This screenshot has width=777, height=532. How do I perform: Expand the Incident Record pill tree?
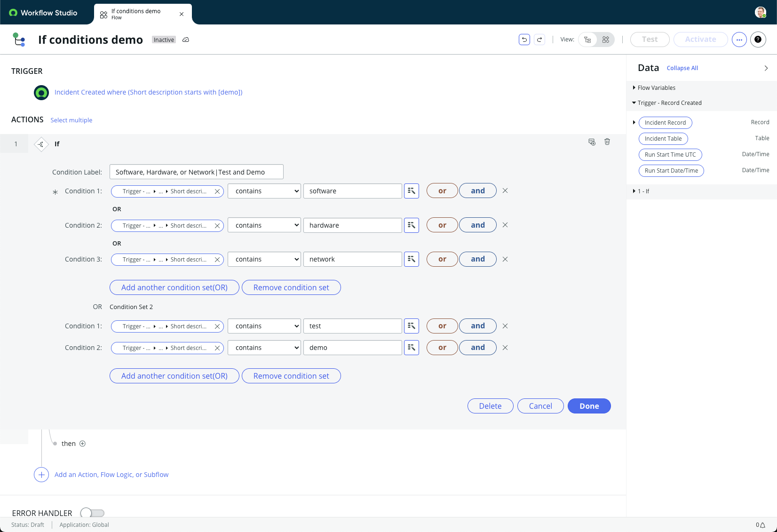click(x=634, y=123)
